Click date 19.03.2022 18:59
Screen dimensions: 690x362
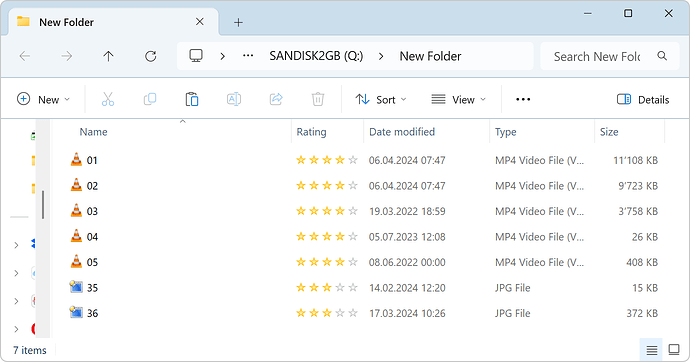pos(407,211)
